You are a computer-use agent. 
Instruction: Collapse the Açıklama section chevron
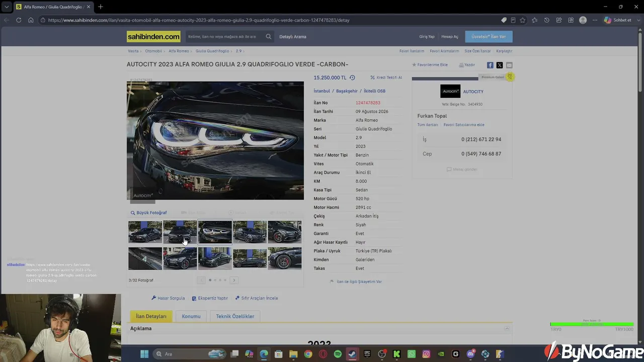507,329
